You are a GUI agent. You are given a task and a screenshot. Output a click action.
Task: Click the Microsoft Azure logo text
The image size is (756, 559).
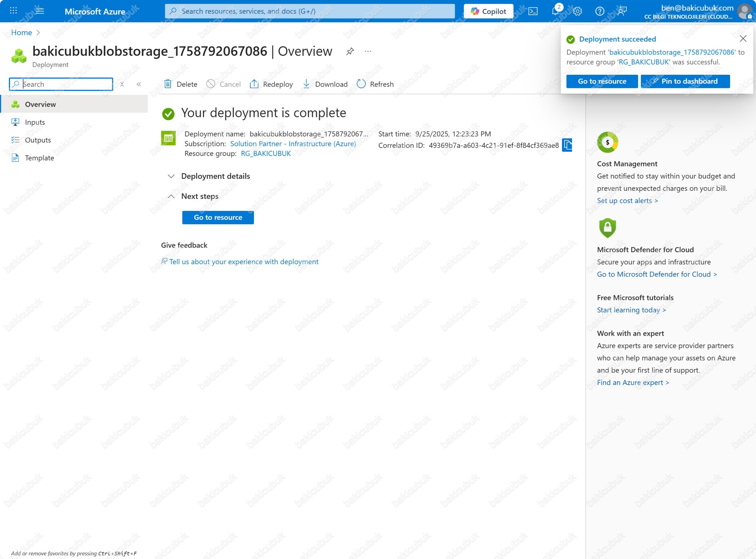click(95, 12)
